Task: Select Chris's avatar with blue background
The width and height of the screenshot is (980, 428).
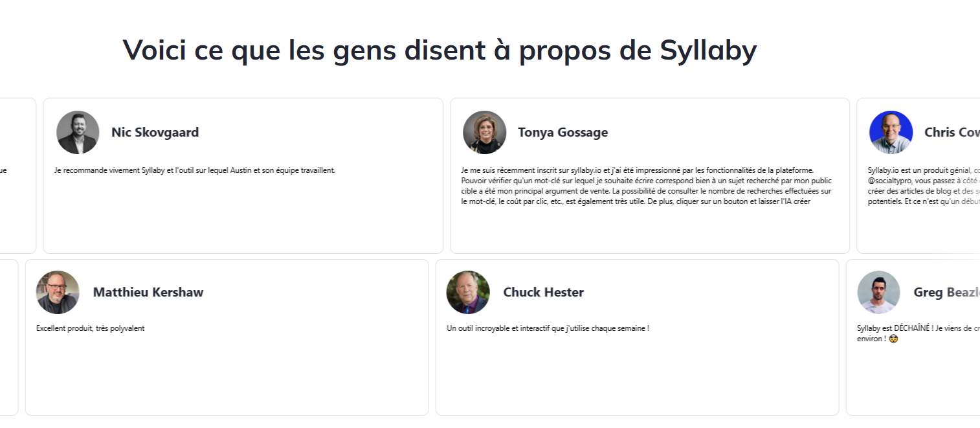Action: pos(891,132)
